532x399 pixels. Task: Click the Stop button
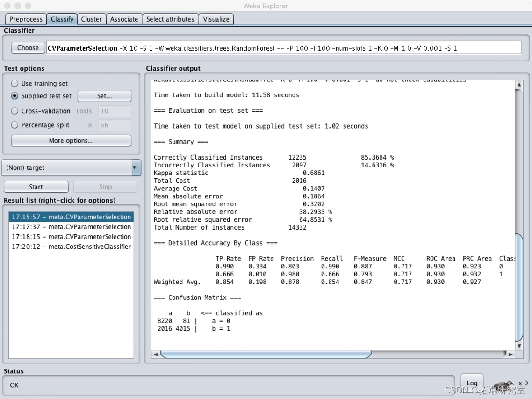(106, 187)
